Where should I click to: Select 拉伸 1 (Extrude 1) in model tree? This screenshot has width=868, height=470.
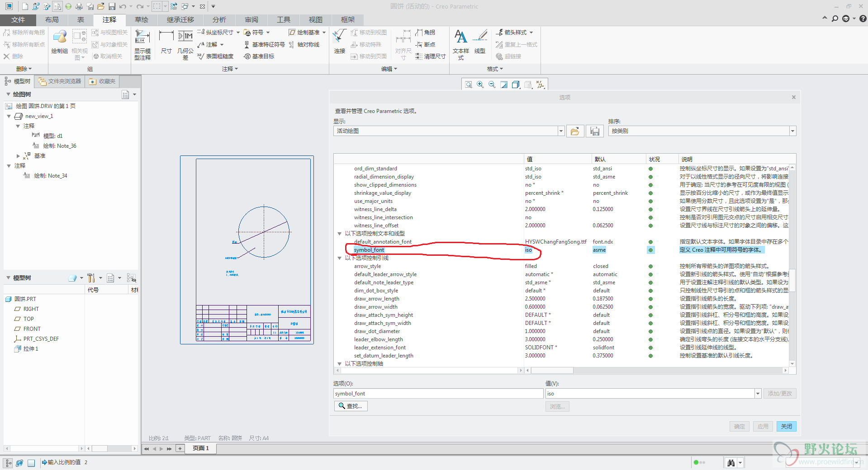coord(26,349)
